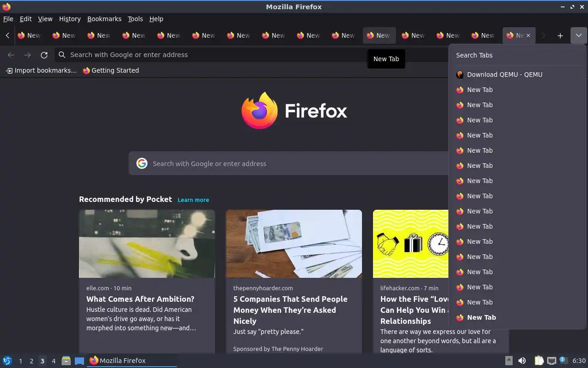Viewport: 588px width, 368px height.
Task: Click the Firefox icon in the title bar
Action: [x=6, y=6]
